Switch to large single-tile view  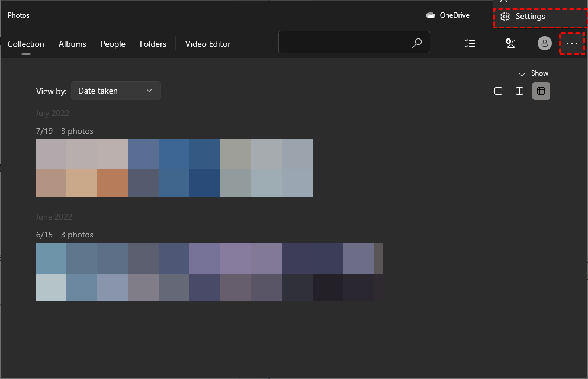[498, 91]
